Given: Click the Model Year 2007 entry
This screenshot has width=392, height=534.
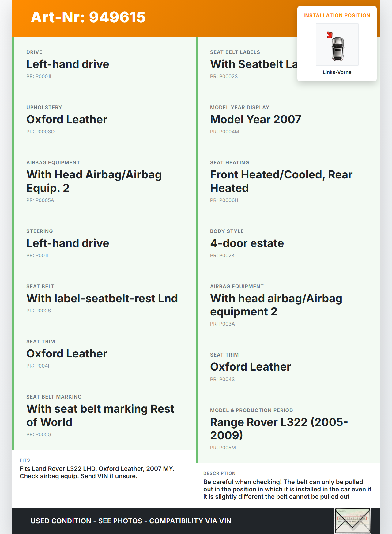Looking at the screenshot, I should (x=255, y=120).
